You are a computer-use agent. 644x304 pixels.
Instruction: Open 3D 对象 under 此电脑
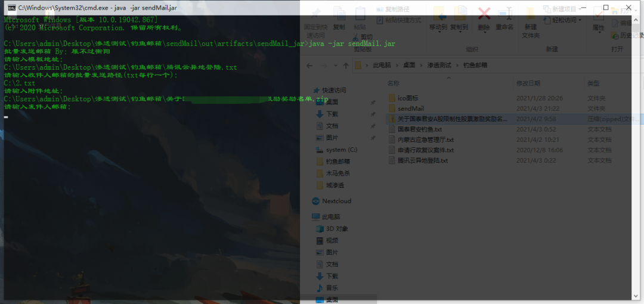pos(332,228)
